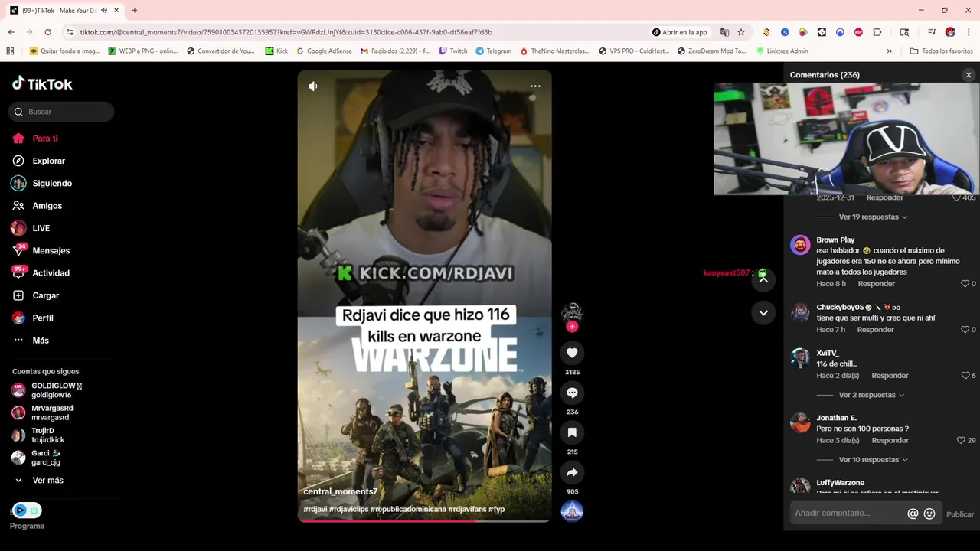Reply to Chuckyboy05's comment

[x=875, y=330]
